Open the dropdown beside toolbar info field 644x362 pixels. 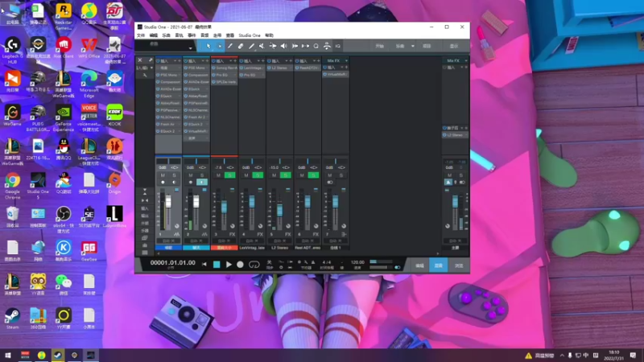[190, 48]
